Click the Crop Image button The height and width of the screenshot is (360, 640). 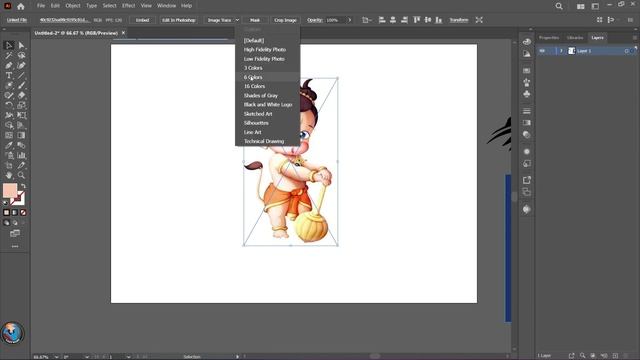285,20
